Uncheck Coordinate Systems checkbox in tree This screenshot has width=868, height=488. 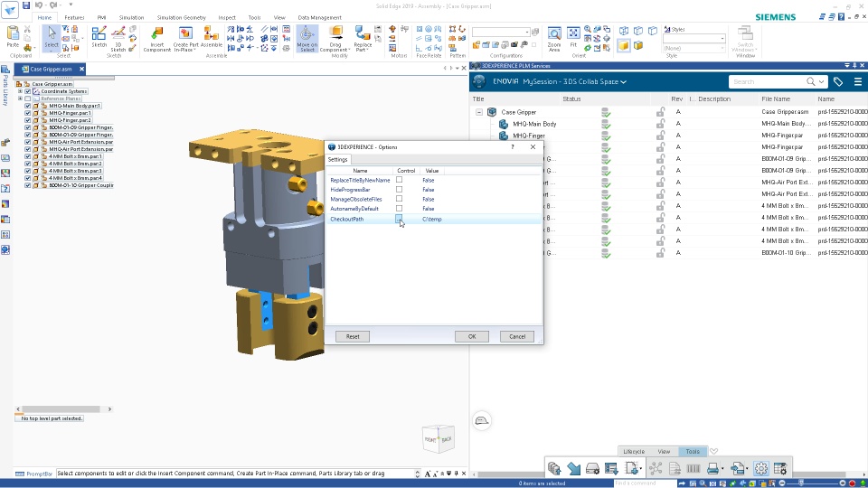pyautogui.click(x=28, y=91)
